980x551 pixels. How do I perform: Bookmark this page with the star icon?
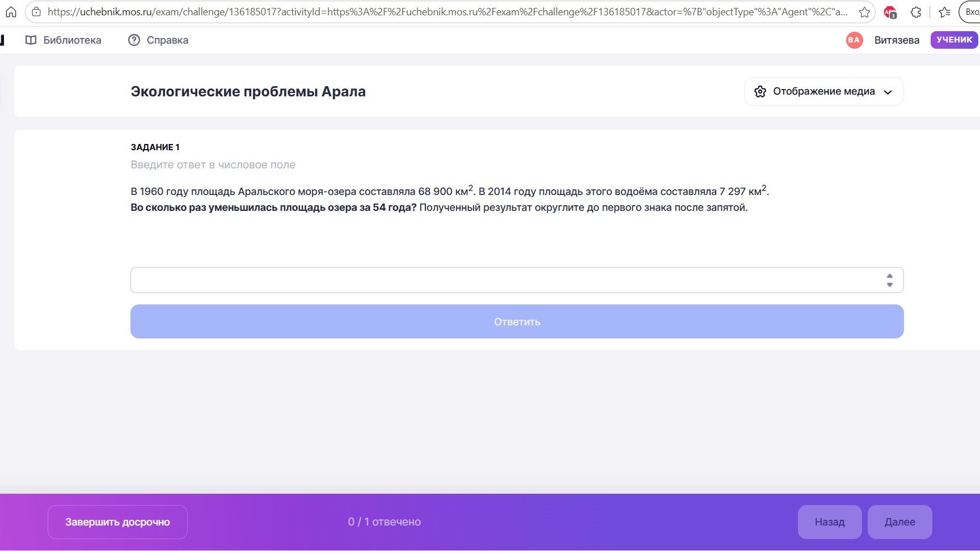[864, 12]
